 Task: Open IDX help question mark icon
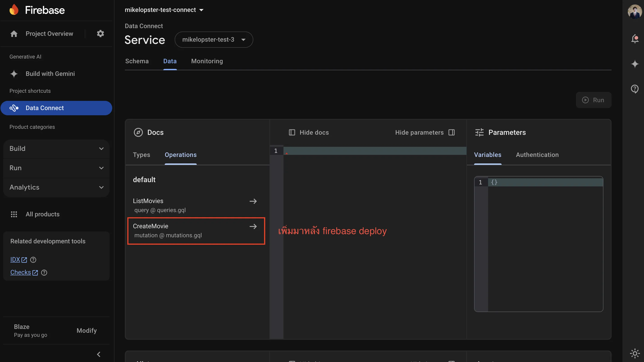click(x=33, y=260)
